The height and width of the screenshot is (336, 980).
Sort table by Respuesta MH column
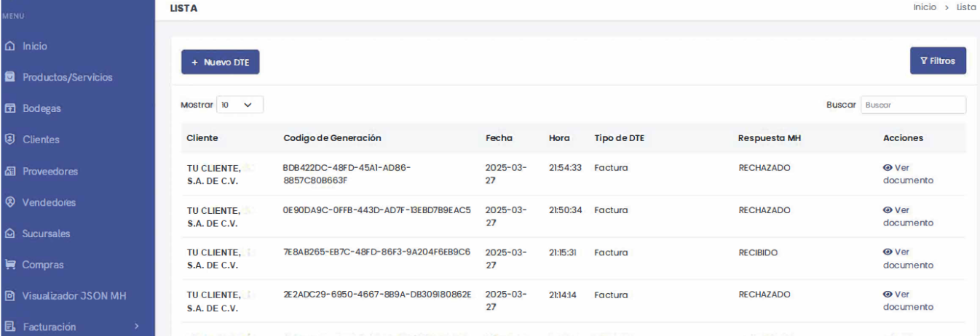tap(769, 138)
